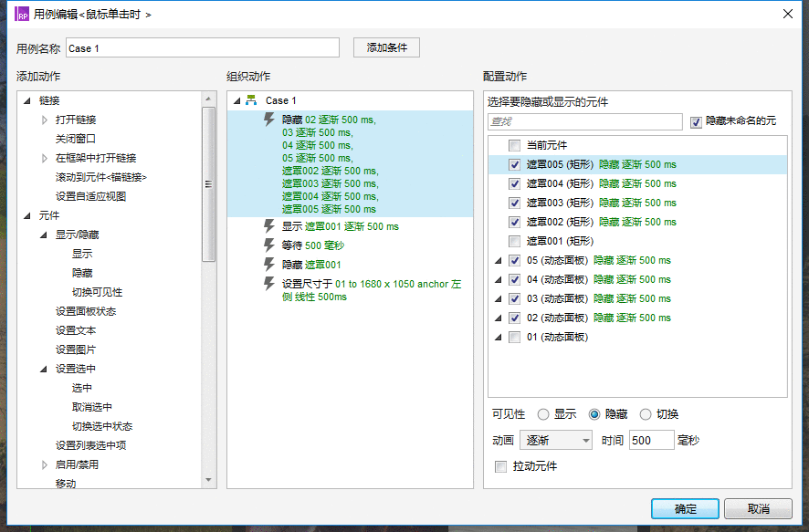Select the 切换 visibility radio button

pyautogui.click(x=646, y=414)
